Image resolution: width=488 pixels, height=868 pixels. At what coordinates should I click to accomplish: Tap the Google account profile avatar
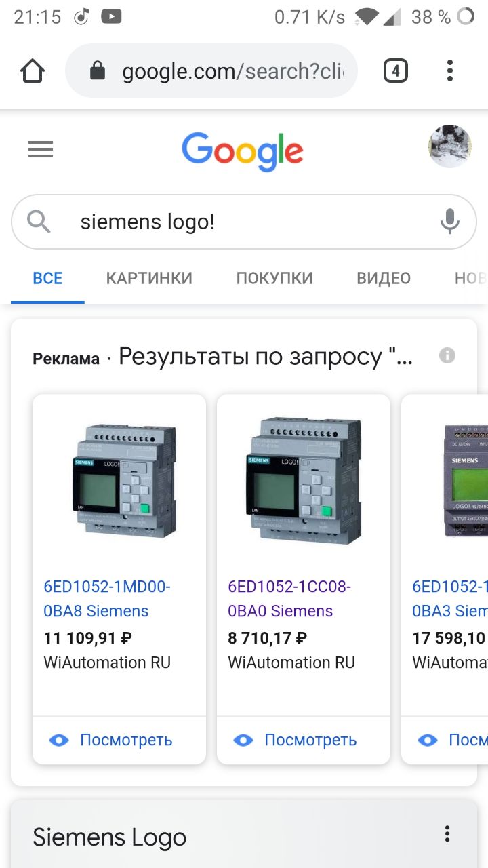click(450, 146)
